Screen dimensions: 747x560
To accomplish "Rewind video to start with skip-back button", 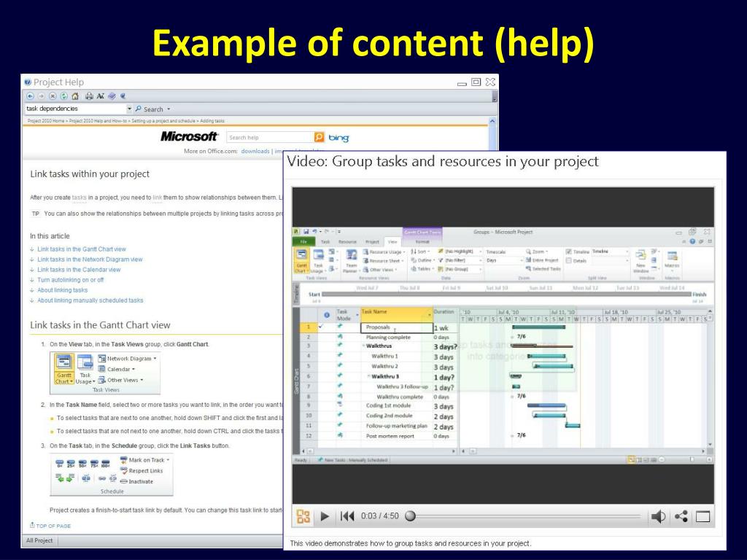I will pos(347,516).
